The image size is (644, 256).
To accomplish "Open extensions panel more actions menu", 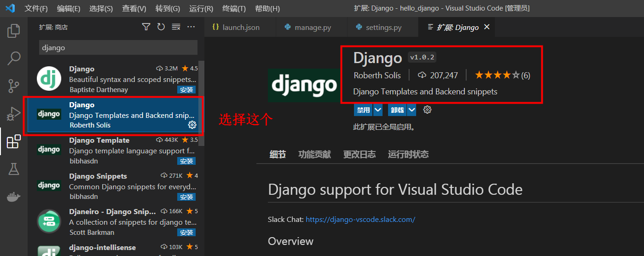I will pos(191,27).
